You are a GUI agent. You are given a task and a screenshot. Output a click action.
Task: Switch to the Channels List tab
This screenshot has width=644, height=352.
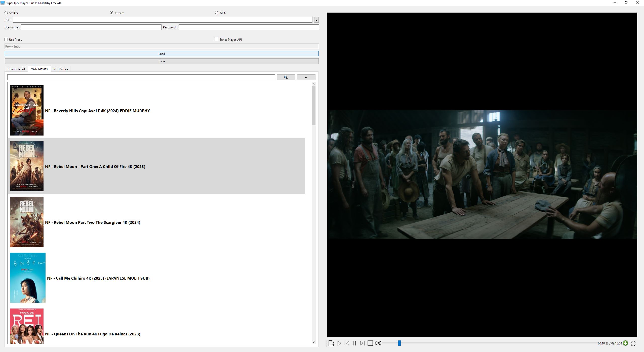16,69
